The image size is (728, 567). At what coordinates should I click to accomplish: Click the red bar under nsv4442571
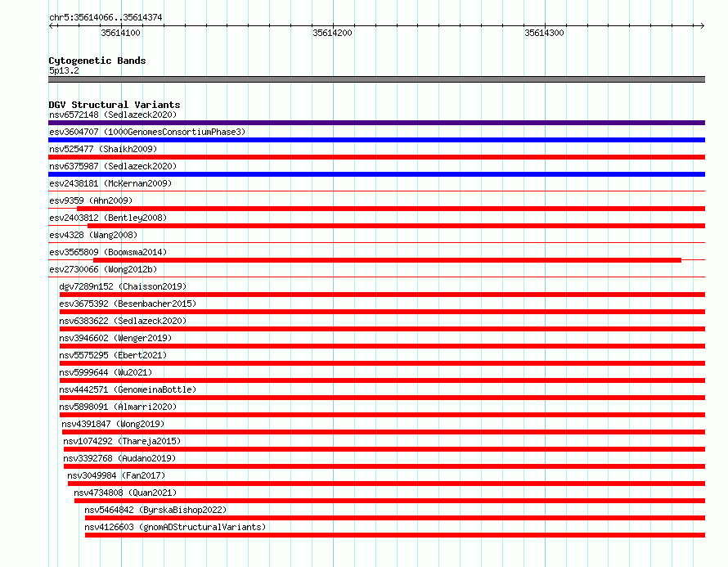coord(382,398)
